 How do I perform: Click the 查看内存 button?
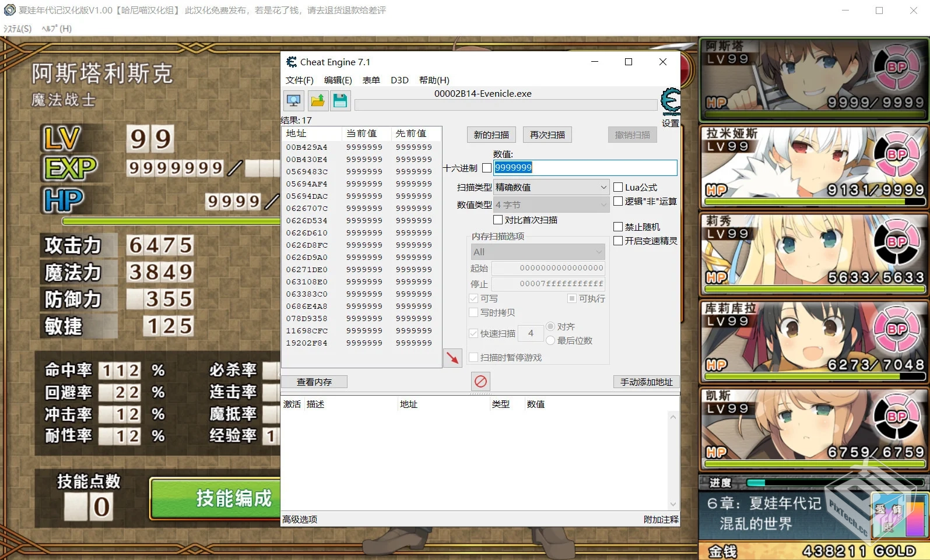click(x=314, y=382)
